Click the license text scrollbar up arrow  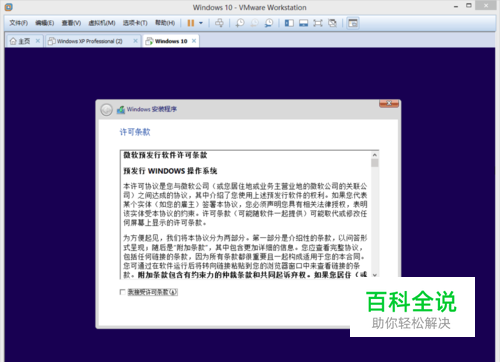pos(375,155)
